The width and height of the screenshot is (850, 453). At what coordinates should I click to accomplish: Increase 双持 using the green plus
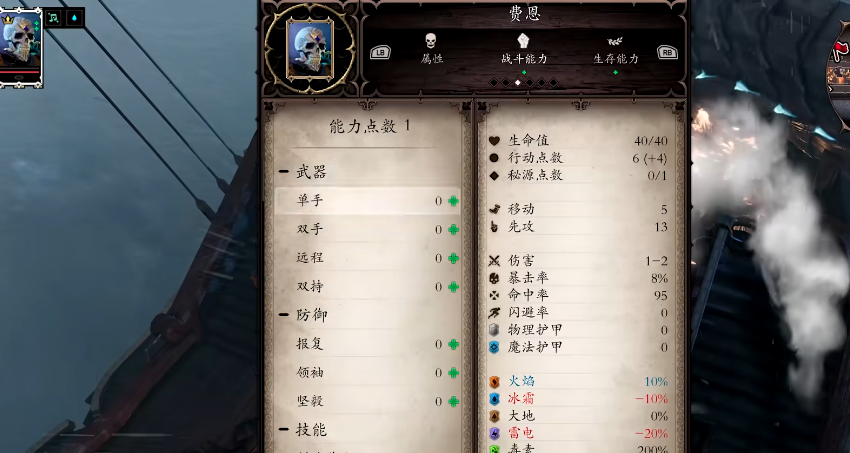click(453, 287)
